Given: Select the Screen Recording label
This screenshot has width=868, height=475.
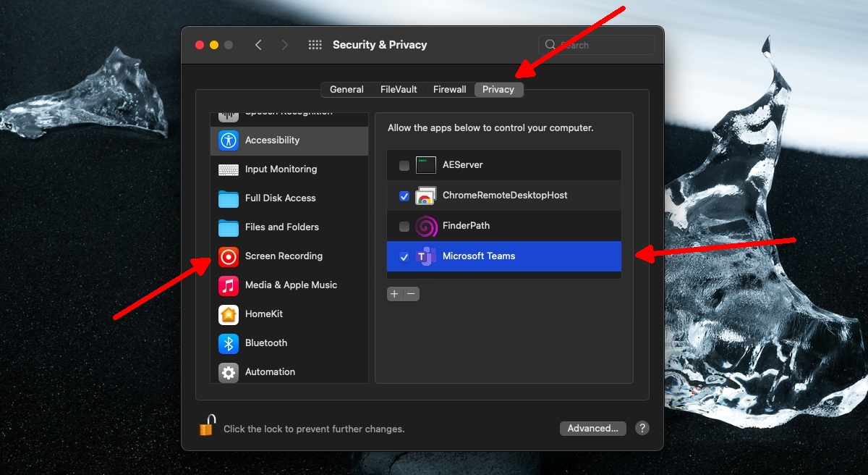Looking at the screenshot, I should tap(284, 256).
